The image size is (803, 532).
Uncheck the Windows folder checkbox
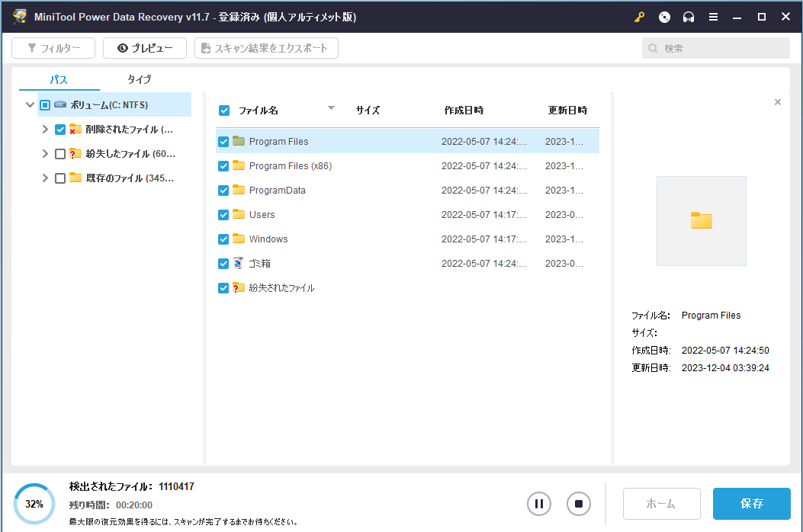pyautogui.click(x=223, y=239)
